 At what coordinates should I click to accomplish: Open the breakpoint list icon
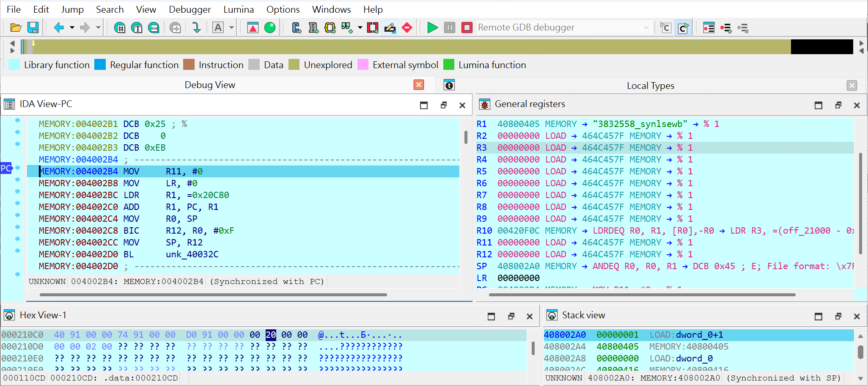coord(709,28)
